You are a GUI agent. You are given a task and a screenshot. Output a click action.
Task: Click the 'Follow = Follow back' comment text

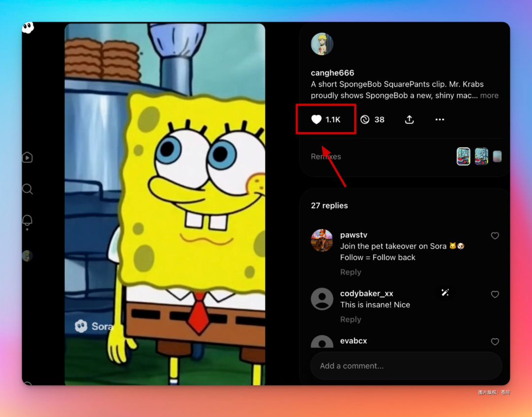[x=378, y=257]
